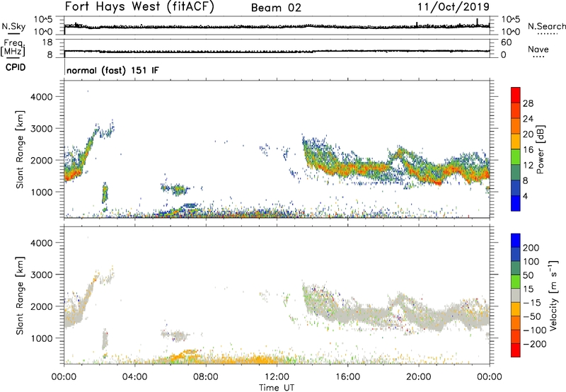Click the 18 tick on the frequency axis
Image resolution: width=566 pixels, height=392 pixels.
coord(47,42)
